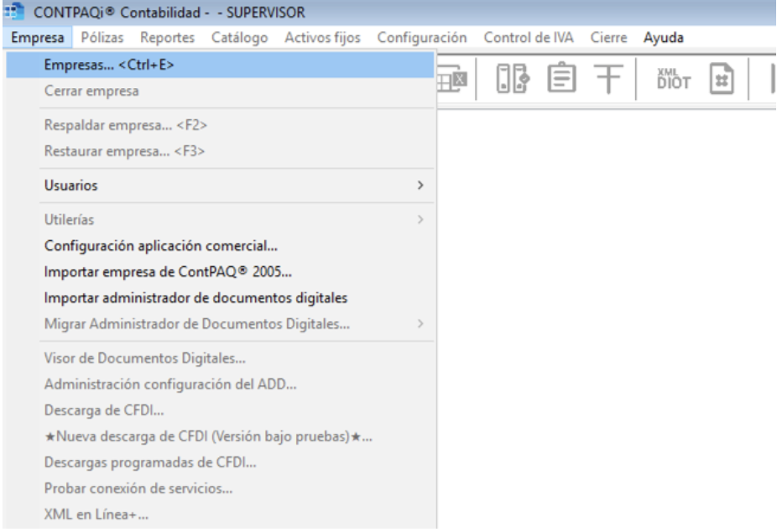Screen dimensions: 777x532
Task: Open the Catálogo menu
Action: (x=239, y=38)
